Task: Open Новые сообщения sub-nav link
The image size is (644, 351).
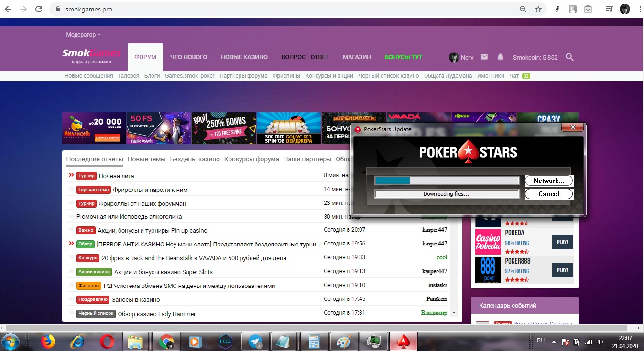Action: [89, 76]
